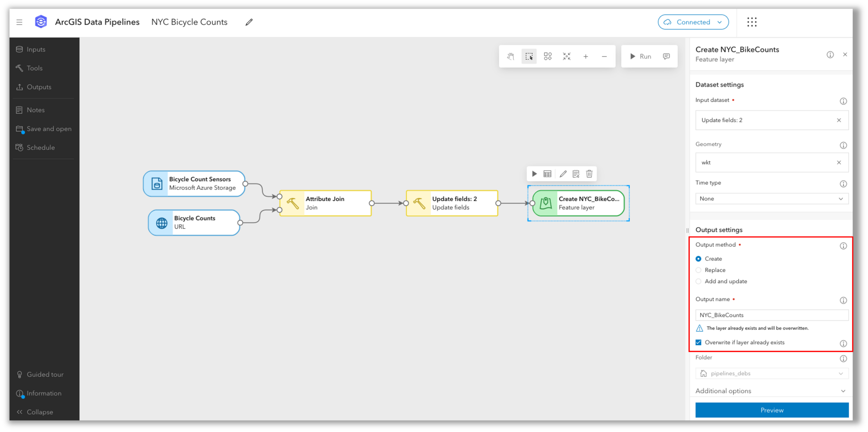Select the Add and update method
Viewport: 868px width, 432px height.
coord(698,281)
